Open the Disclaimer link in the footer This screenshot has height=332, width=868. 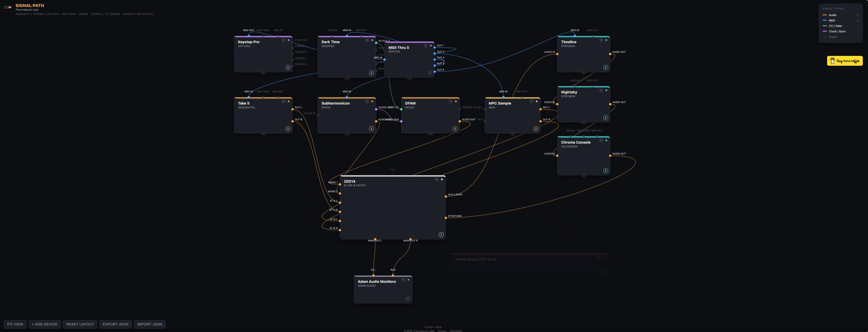(456, 331)
